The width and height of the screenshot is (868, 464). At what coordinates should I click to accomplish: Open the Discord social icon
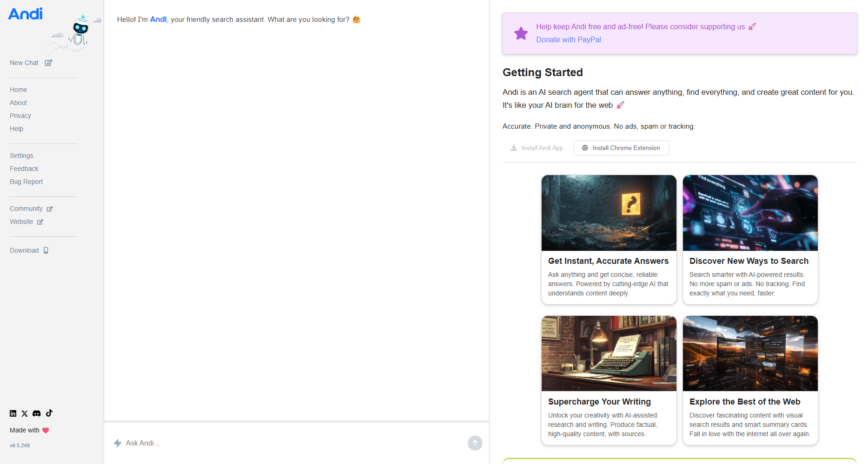point(37,413)
